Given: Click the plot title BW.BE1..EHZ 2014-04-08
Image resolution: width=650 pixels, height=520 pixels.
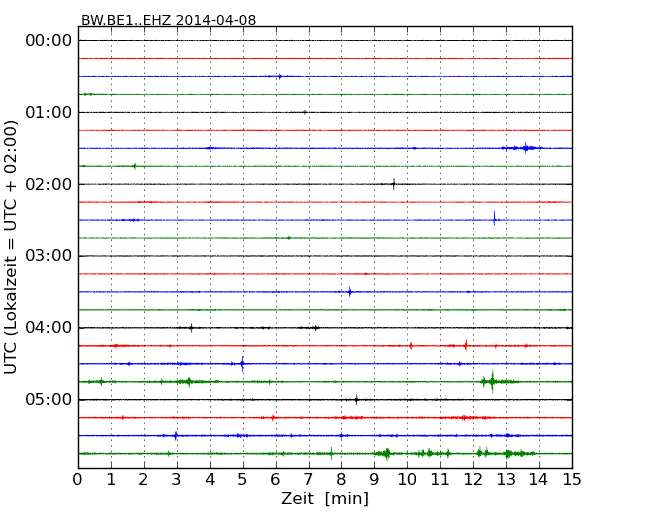Looking at the screenshot, I should pyautogui.click(x=168, y=20).
